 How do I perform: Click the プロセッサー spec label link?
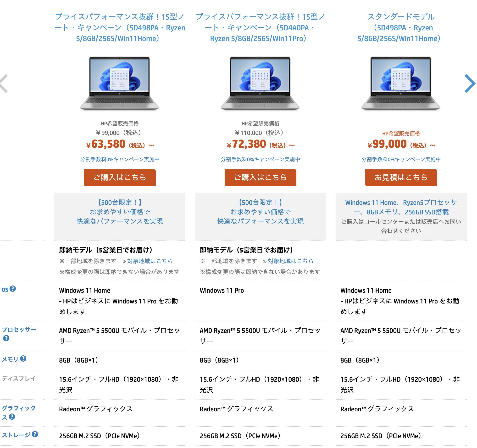[19, 330]
